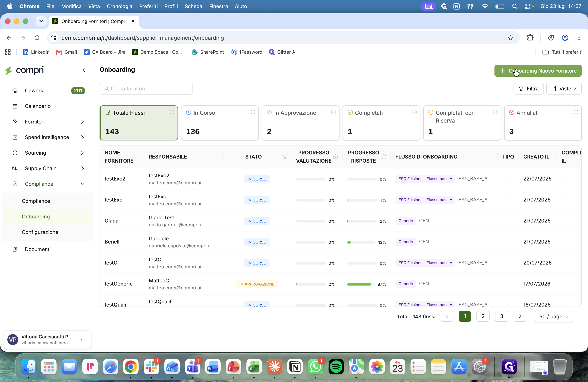Image resolution: width=588 pixels, height=382 pixels.
Task: Open the 50 / page size dropdown
Action: [x=554, y=316]
